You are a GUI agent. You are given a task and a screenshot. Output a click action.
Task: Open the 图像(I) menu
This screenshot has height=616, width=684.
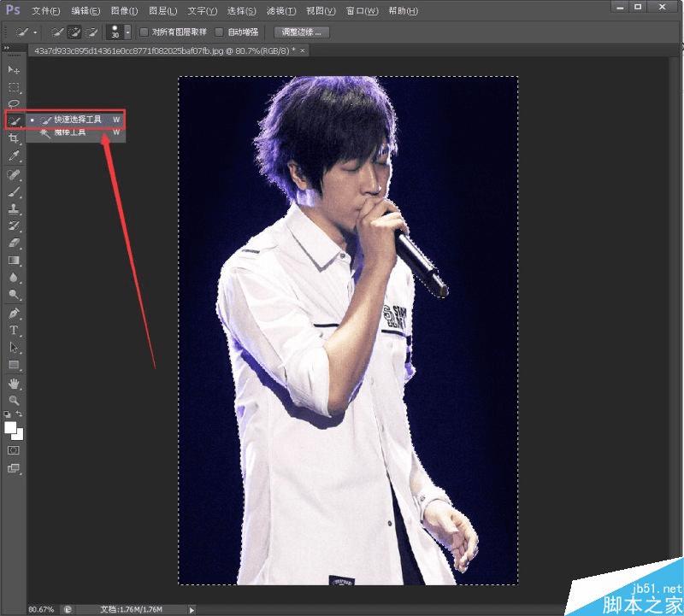click(124, 11)
